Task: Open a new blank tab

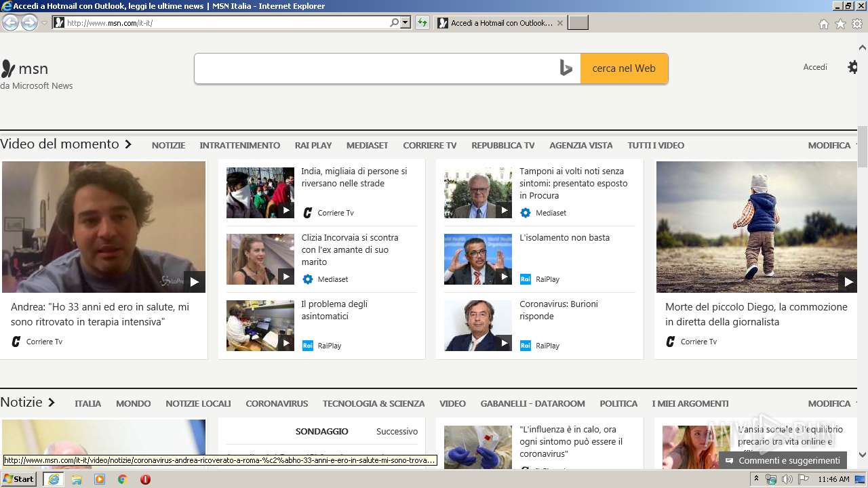Action: (x=578, y=23)
